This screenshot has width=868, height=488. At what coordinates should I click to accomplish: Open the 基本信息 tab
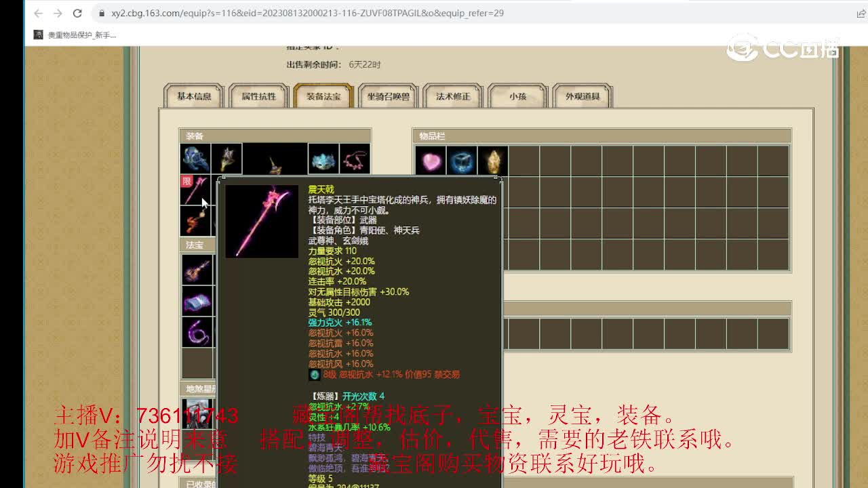[x=194, y=96]
